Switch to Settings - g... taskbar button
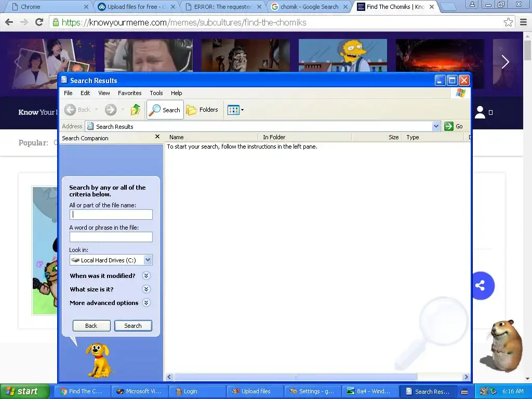Viewport: 532px width, 399px height. click(312, 391)
